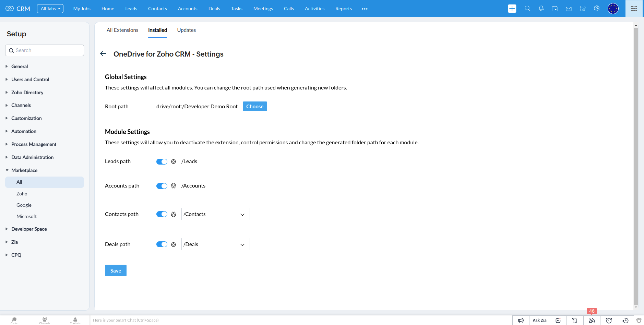The width and height of the screenshot is (644, 325).
Task: Open the calendar icon in the top bar
Action: tap(554, 9)
